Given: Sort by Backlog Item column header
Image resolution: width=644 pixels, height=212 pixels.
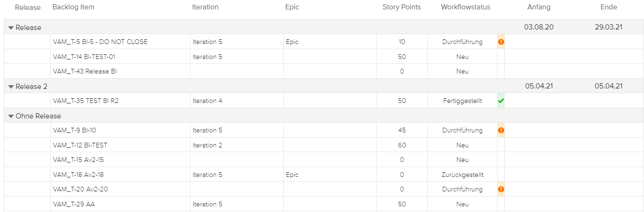Looking at the screenshot, I should coord(73,7).
